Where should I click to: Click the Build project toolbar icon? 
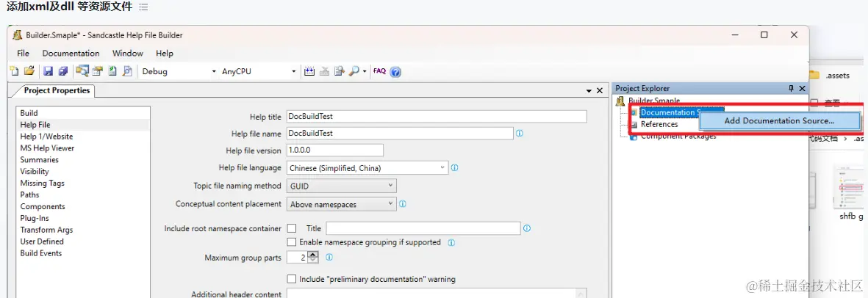point(309,70)
